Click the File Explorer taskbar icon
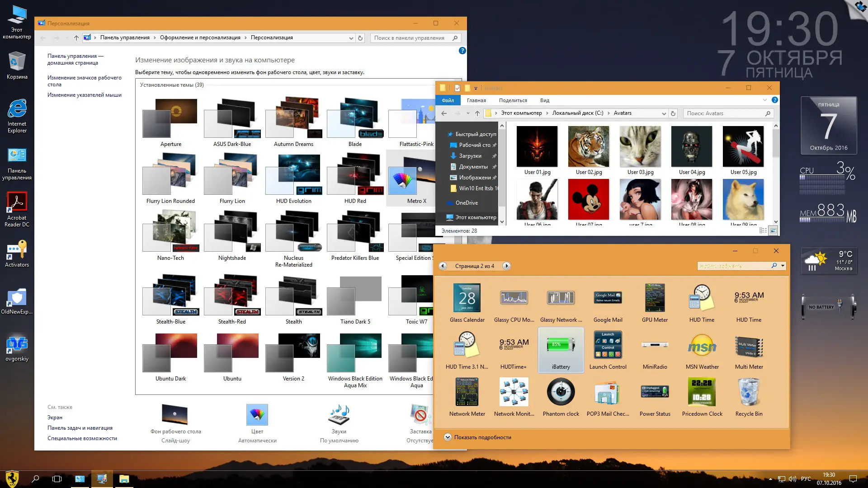The height and width of the screenshot is (488, 868). (x=124, y=479)
